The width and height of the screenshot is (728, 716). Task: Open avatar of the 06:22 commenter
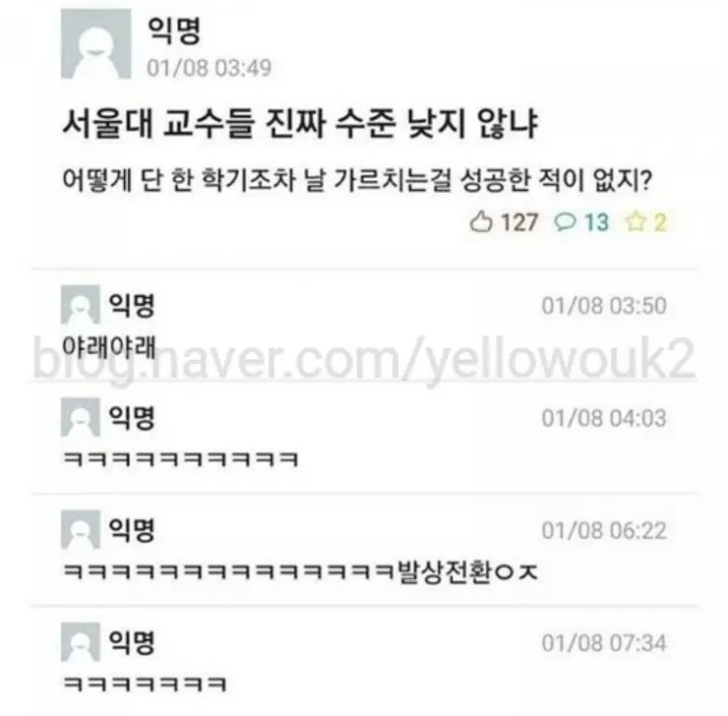[81, 529]
